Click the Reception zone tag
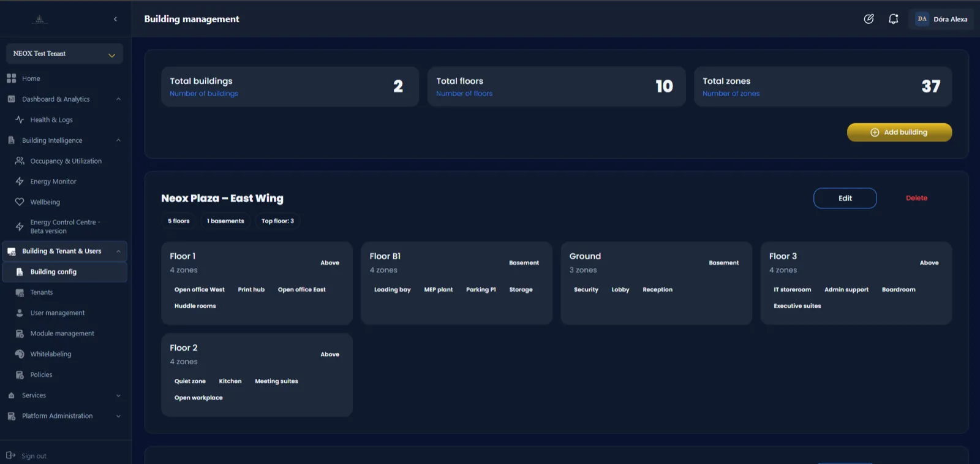The height and width of the screenshot is (464, 980). pyautogui.click(x=657, y=289)
